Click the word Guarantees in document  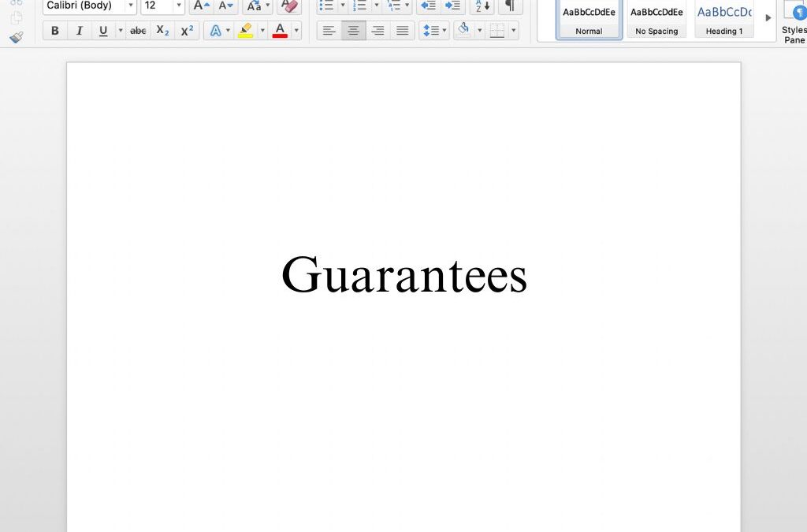pyautogui.click(x=404, y=275)
